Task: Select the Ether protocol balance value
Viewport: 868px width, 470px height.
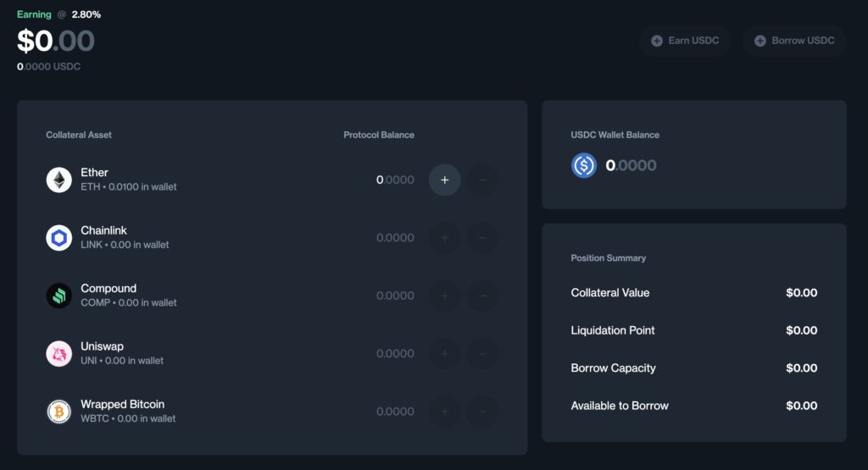Action: (395, 180)
